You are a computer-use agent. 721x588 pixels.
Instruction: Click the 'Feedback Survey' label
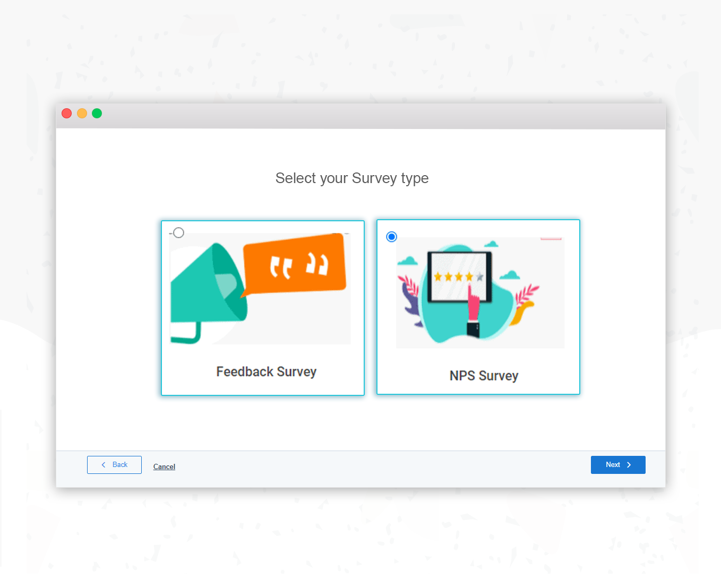point(267,371)
